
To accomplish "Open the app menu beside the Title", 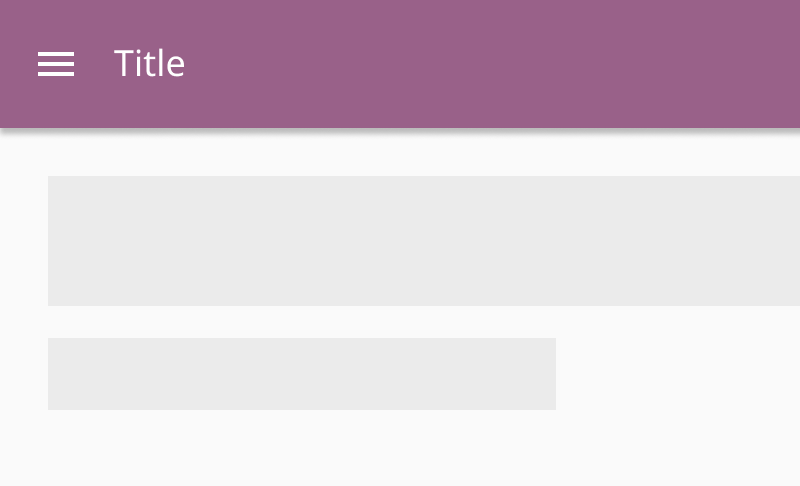I will (56, 64).
